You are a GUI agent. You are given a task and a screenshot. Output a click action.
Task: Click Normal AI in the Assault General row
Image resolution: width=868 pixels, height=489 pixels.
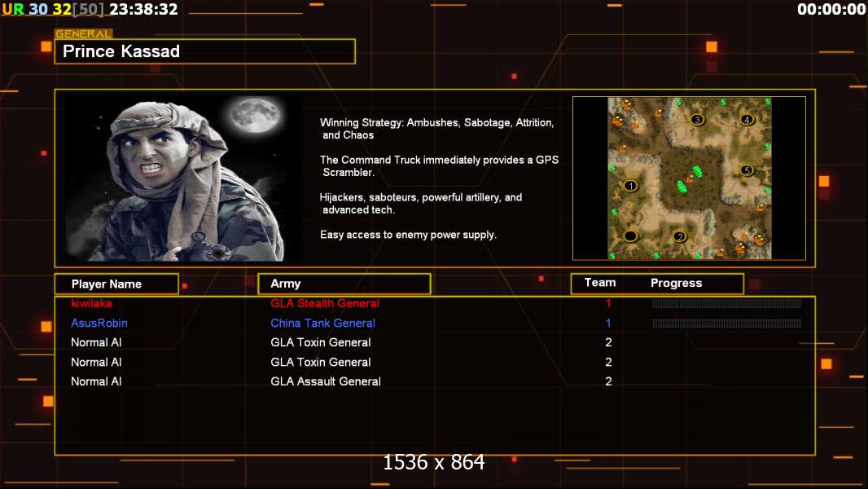96,381
